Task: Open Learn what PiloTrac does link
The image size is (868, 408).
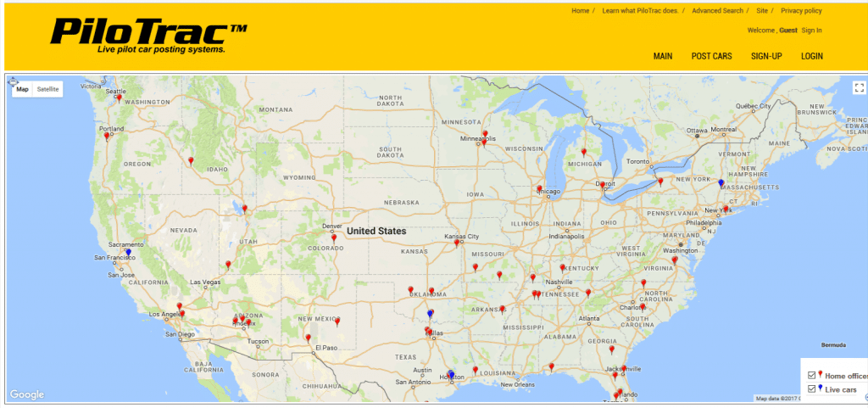Action: point(640,10)
